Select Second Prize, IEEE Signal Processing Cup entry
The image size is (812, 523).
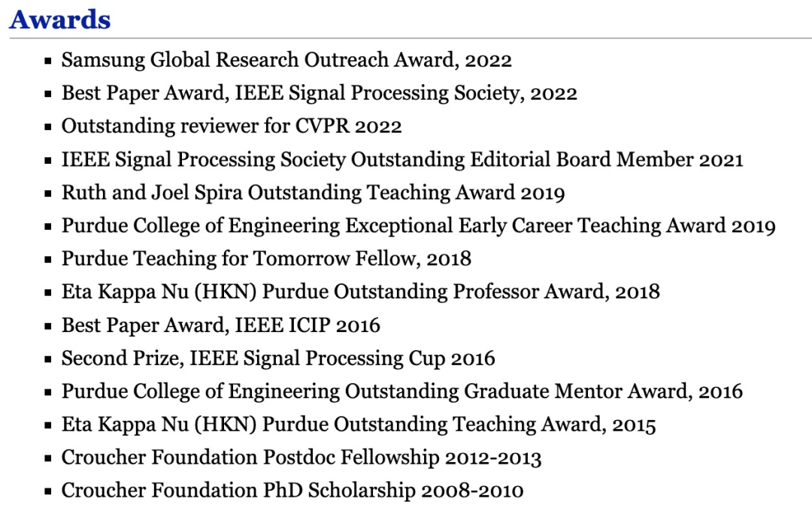coord(278,358)
